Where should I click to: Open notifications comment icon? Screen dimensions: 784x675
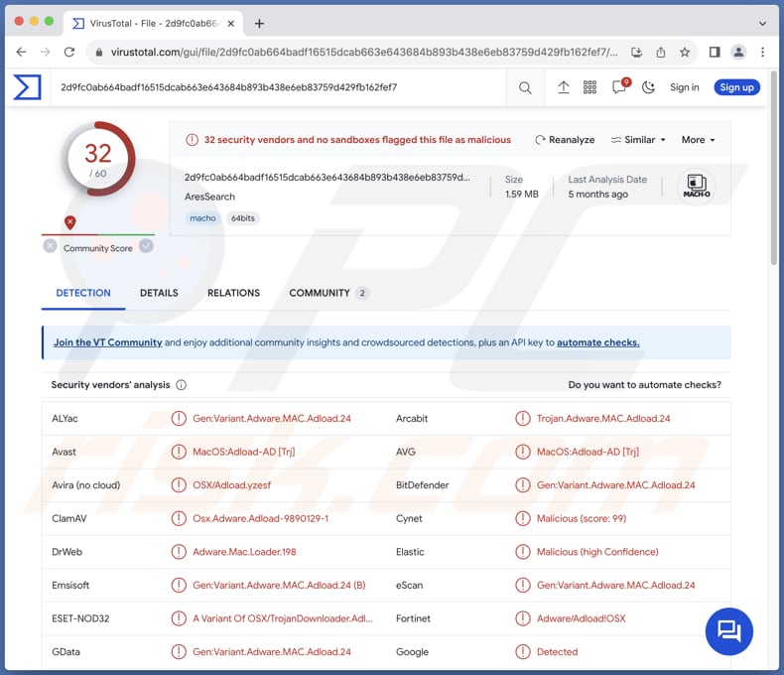pyautogui.click(x=619, y=87)
